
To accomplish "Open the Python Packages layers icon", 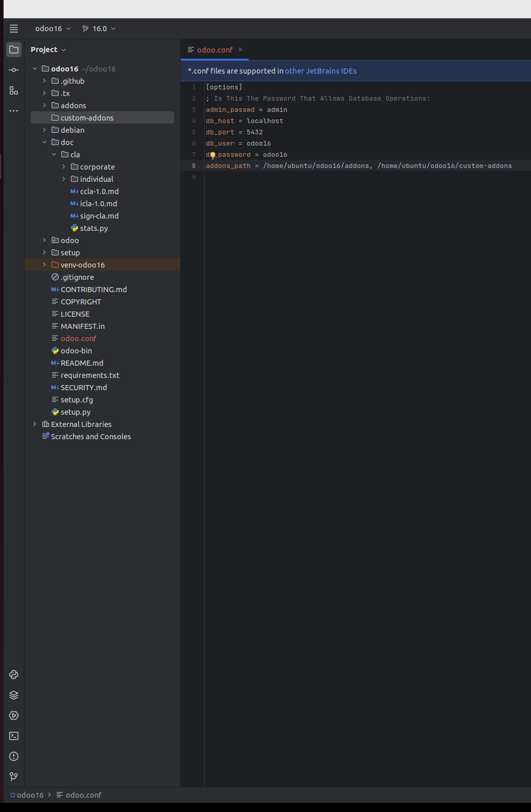I will click(14, 695).
